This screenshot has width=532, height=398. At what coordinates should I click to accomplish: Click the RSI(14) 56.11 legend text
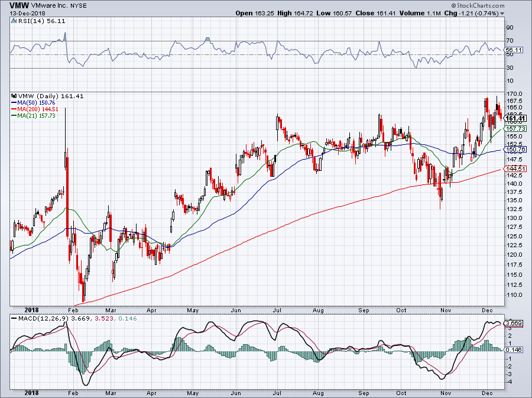(x=41, y=21)
